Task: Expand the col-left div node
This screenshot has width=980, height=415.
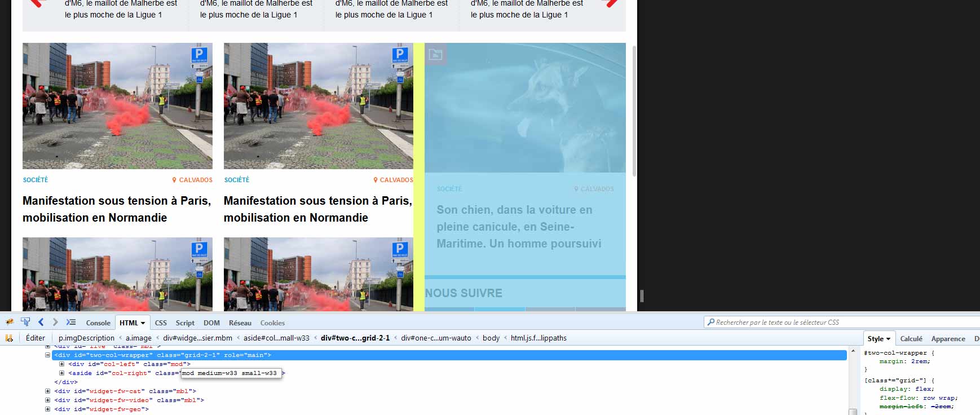Action: coord(62,364)
